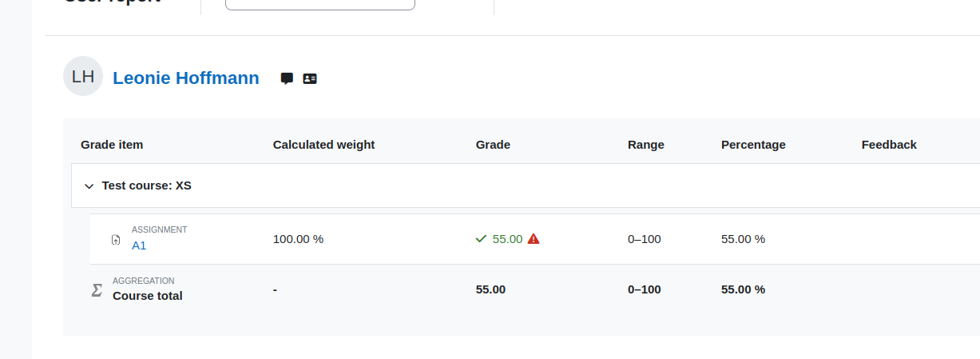The height and width of the screenshot is (359, 980).
Task: Select the LH avatar circle
Action: click(83, 77)
